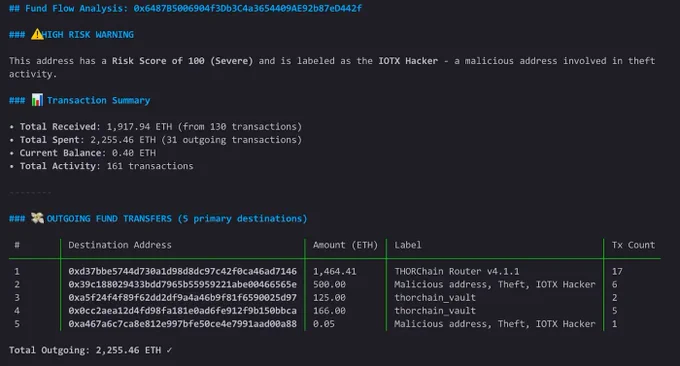Click address 0xa5f24f4f89f62dd2df9a4a46b9f81f6590025d97
The height and width of the screenshot is (366, 680).
(x=183, y=297)
